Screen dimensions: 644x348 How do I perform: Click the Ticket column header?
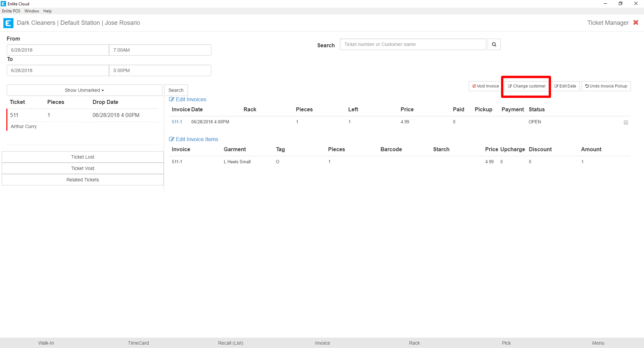pos(17,102)
